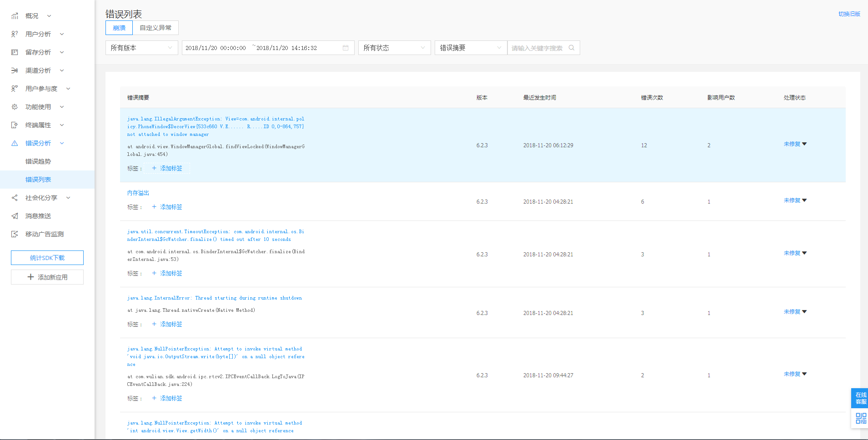Click the date range start time field
This screenshot has height=440, width=868.
[216, 48]
